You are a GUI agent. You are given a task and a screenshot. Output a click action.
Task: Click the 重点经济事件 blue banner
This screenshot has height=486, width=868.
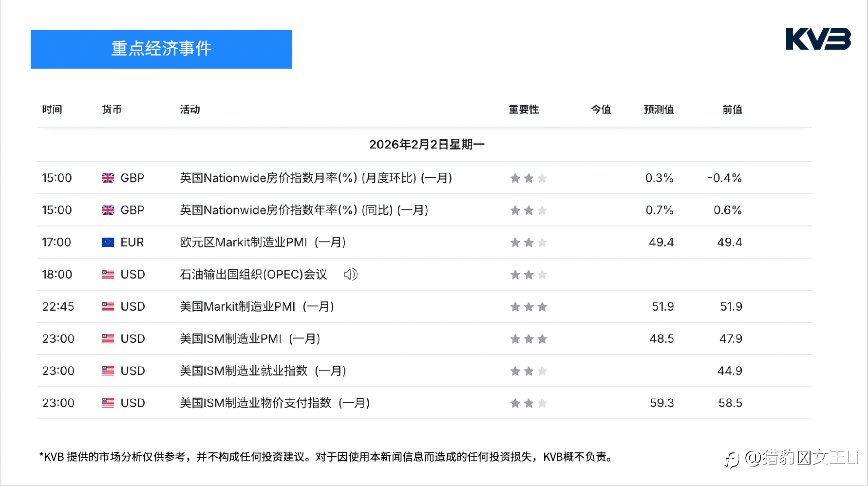161,49
